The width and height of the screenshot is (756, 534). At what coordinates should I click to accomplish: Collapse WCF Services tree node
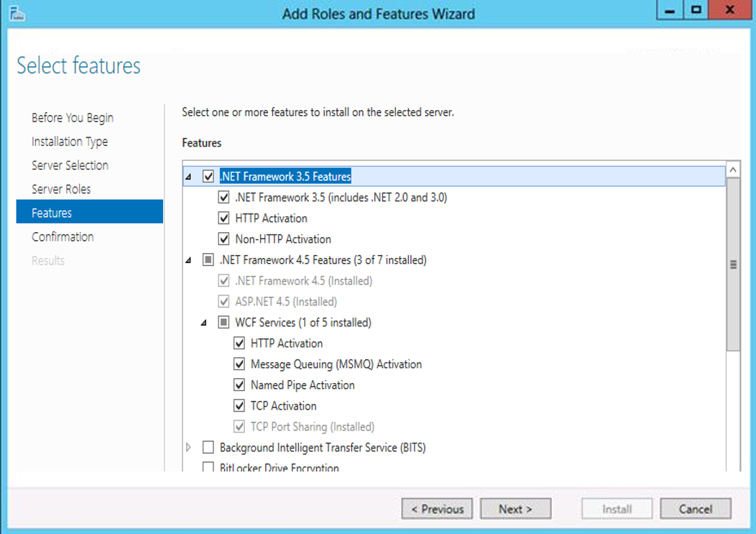point(204,323)
